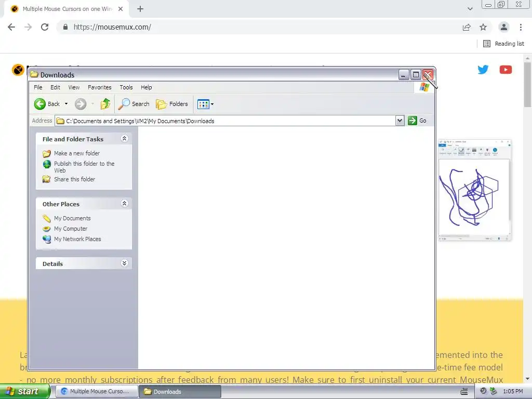Open the Favorites menu
This screenshot has width=532, height=399.
click(x=99, y=87)
